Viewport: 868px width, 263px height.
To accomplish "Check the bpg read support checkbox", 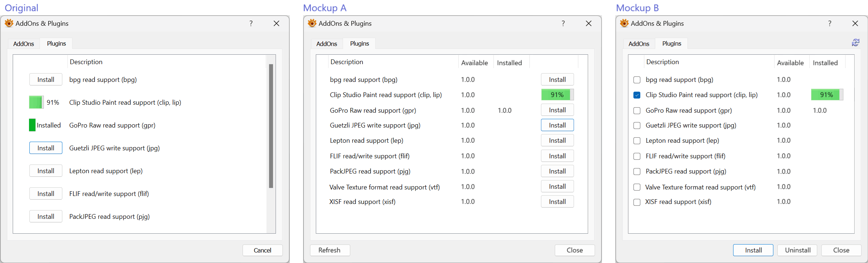I will click(x=637, y=80).
